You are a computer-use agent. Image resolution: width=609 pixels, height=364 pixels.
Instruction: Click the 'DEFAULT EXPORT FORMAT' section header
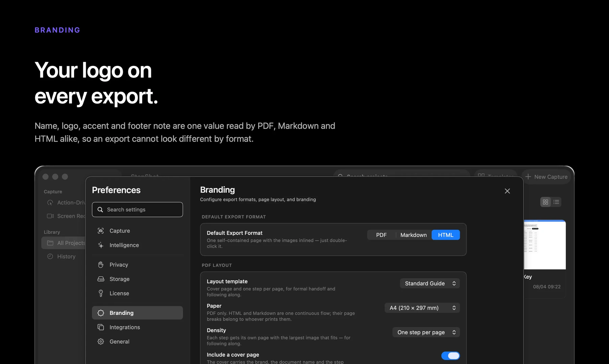tap(234, 217)
